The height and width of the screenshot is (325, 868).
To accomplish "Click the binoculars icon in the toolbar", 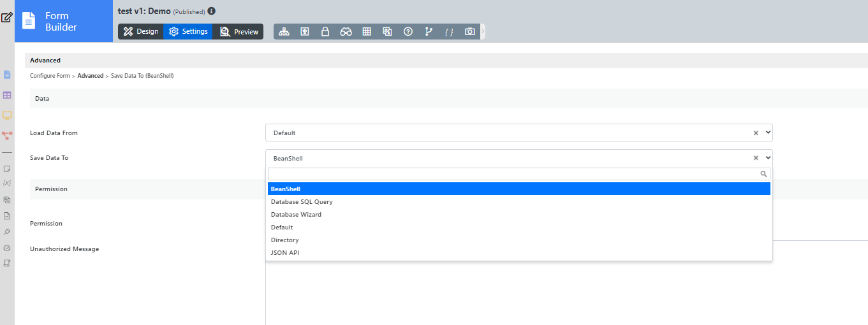I will (346, 32).
